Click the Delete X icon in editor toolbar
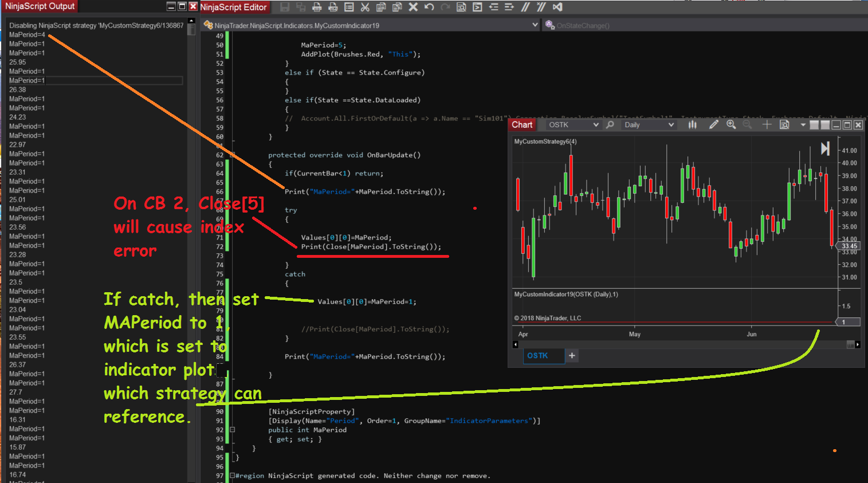Screen dimensions: 868x483 [413, 7]
